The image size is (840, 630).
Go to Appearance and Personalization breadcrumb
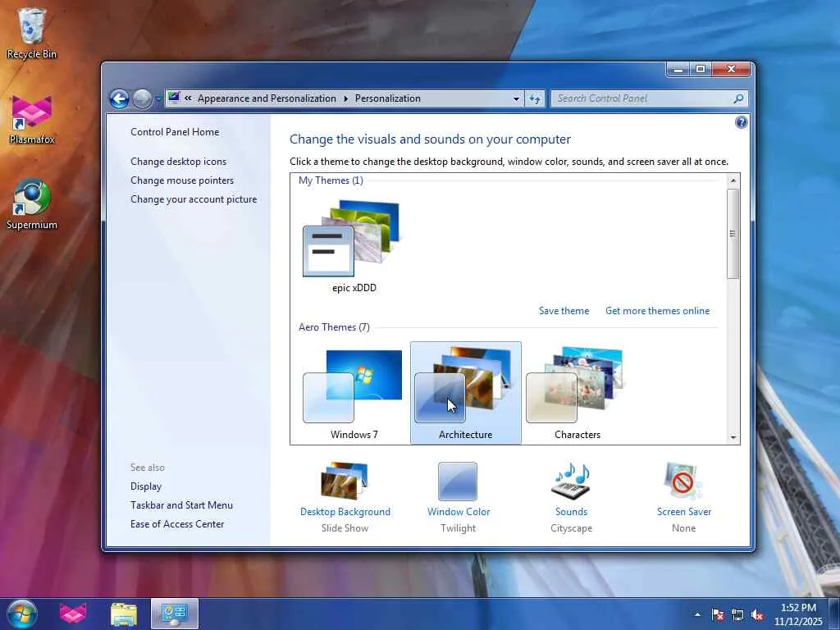(267, 98)
